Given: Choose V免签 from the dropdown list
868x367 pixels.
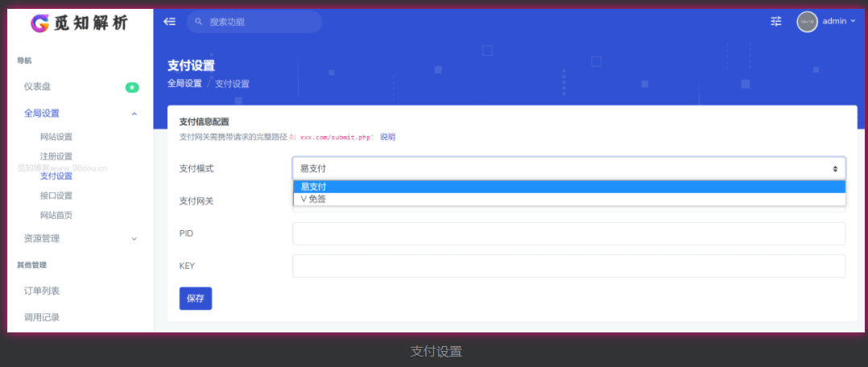Looking at the screenshot, I should (x=568, y=199).
